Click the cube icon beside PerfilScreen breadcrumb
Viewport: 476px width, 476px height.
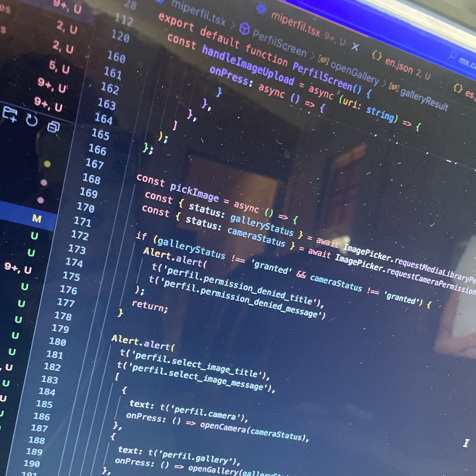(x=245, y=29)
